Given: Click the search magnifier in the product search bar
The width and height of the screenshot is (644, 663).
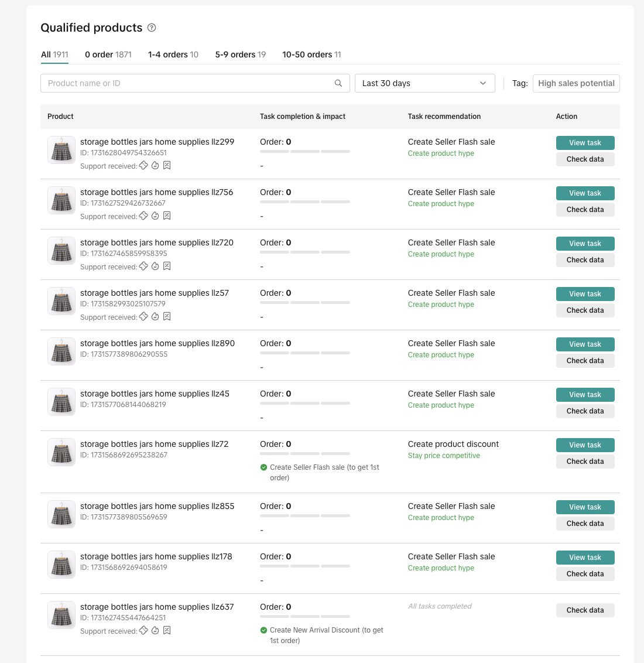Looking at the screenshot, I should pos(338,83).
